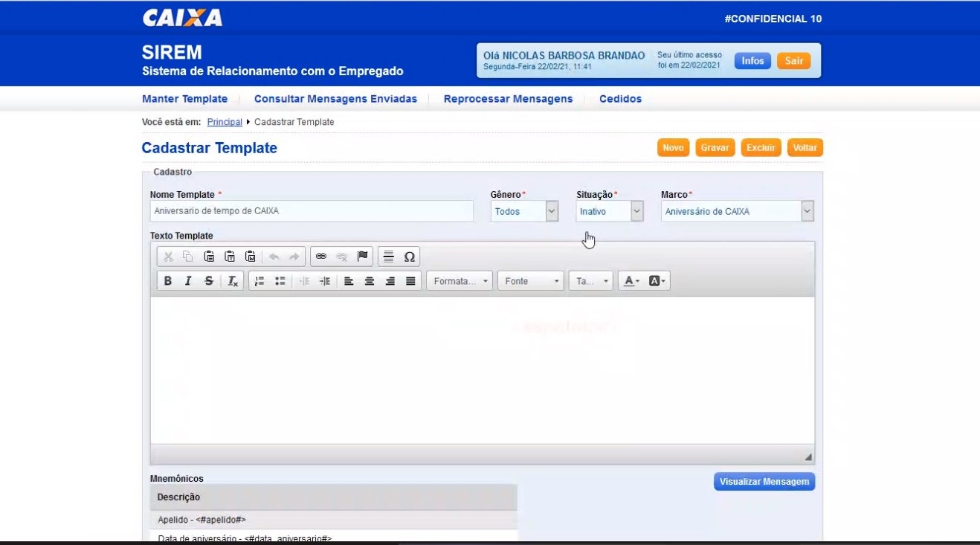Click the Undo arrow icon
Image resolution: width=980 pixels, height=545 pixels.
(x=274, y=257)
